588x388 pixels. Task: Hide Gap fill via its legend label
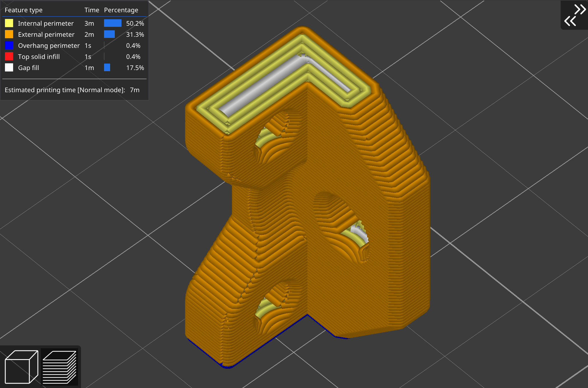pyautogui.click(x=29, y=68)
